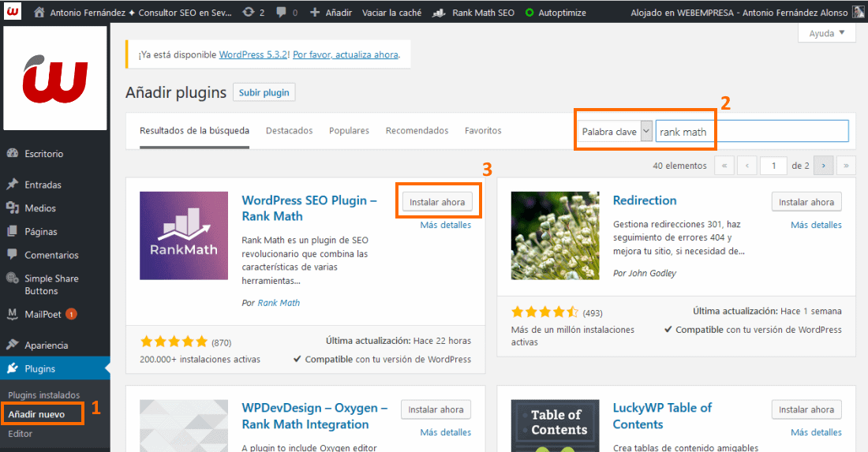Open Escritorio in the sidebar menu
The image size is (868, 452).
click(x=43, y=154)
